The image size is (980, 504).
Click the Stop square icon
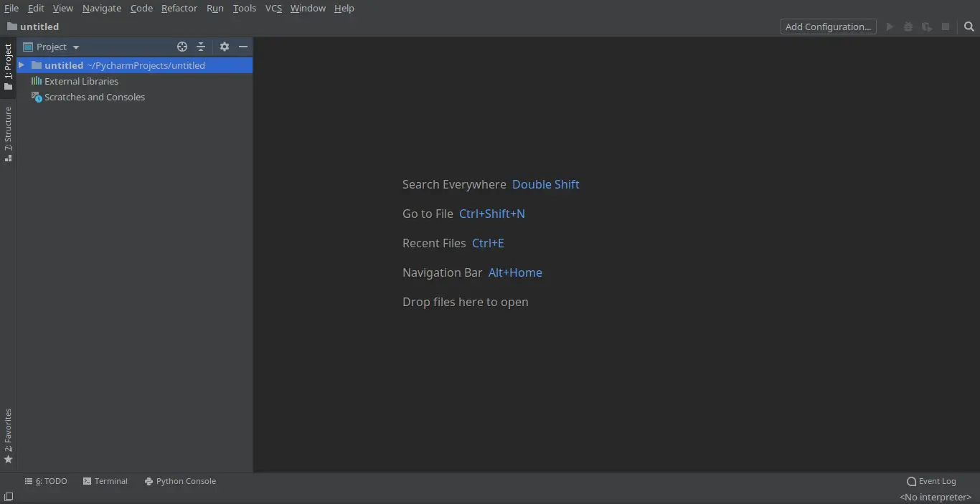coord(946,27)
